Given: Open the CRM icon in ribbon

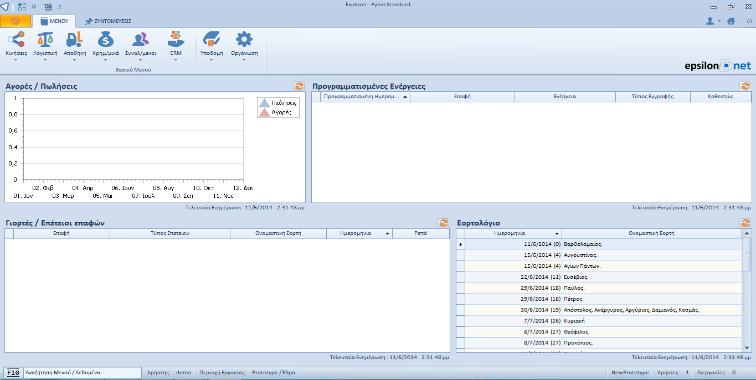Looking at the screenshot, I should coord(176,40).
